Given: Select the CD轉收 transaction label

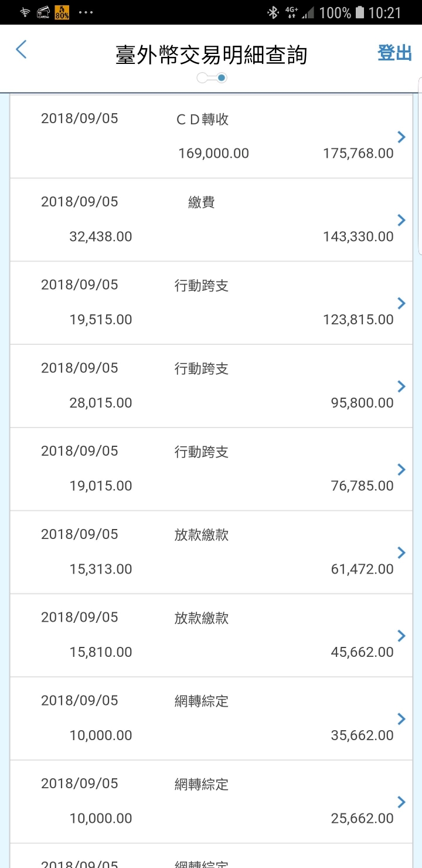Looking at the screenshot, I should pos(202,120).
